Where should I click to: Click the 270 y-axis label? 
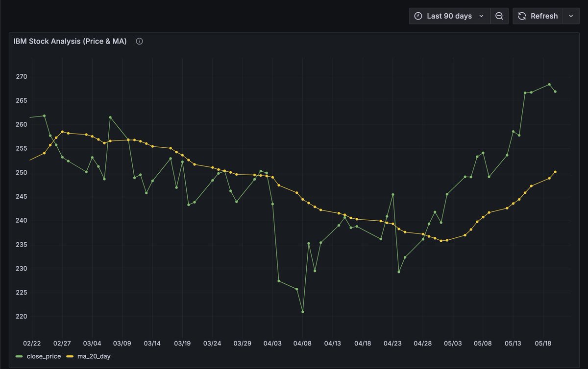(x=22, y=77)
